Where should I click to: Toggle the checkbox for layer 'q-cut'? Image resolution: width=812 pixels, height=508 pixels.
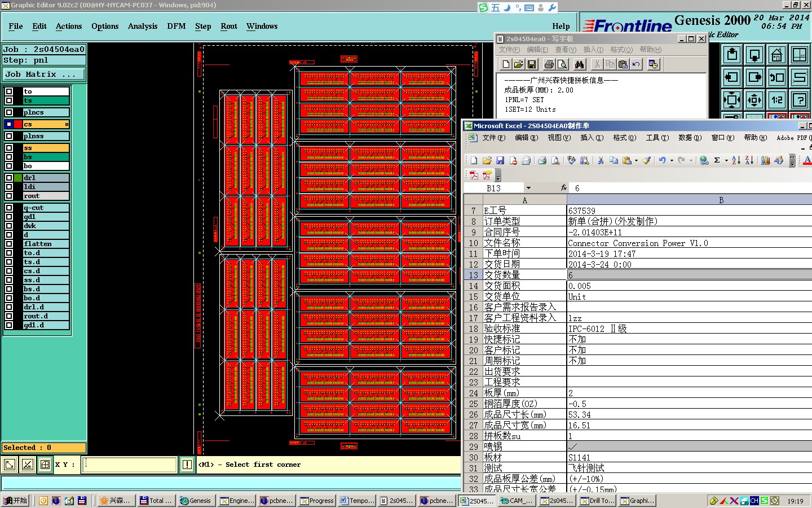(9, 208)
